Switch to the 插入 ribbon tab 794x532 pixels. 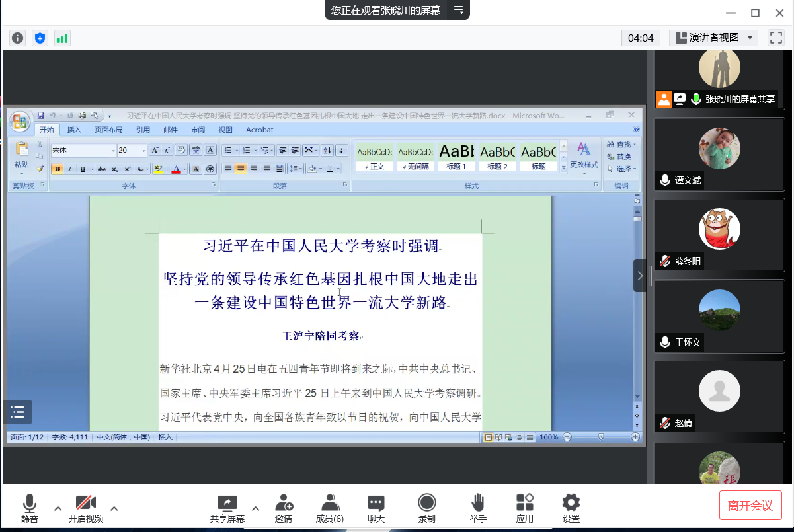(x=75, y=130)
